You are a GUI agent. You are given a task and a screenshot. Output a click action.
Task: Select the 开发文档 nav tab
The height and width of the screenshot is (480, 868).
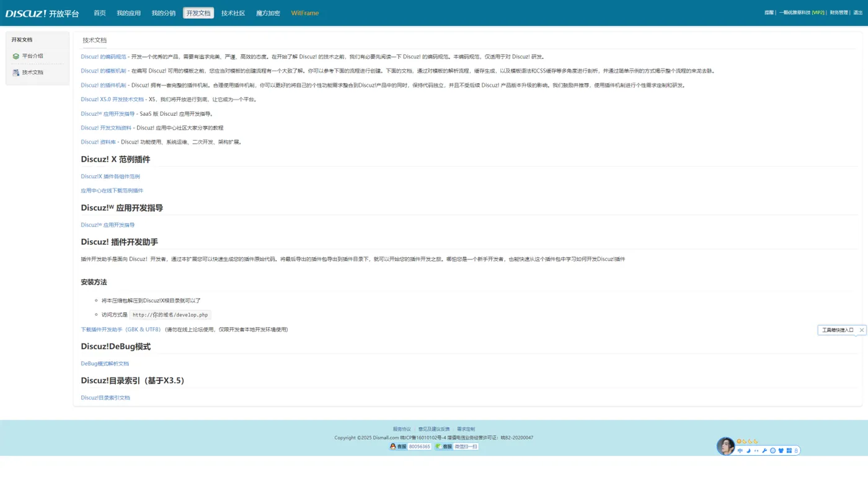pyautogui.click(x=198, y=13)
